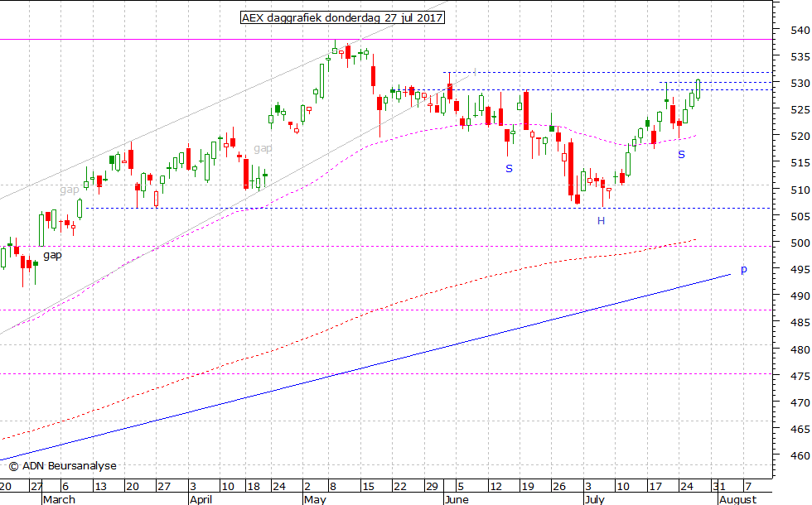Screen dimensions: 812x505
Task: Click the 525 price axis label
Action: pyautogui.click(x=800, y=109)
